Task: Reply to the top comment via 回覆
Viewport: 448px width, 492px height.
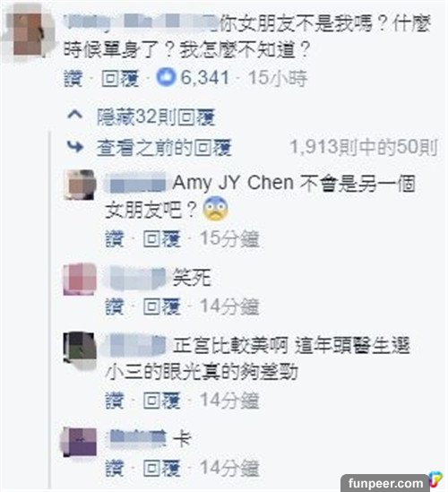Action: click(120, 79)
